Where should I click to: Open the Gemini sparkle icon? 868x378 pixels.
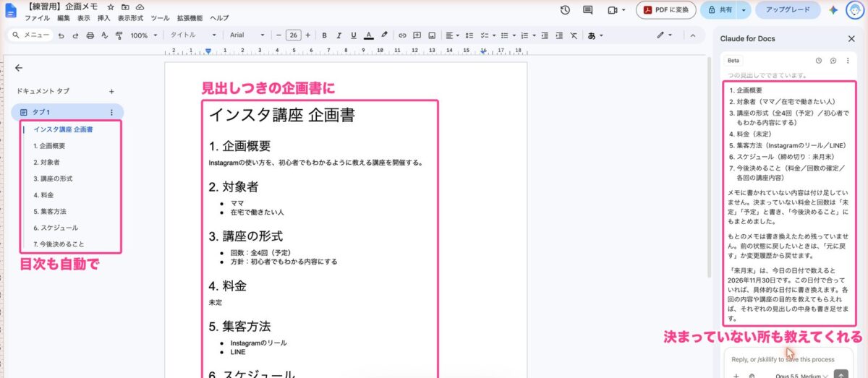pos(833,10)
